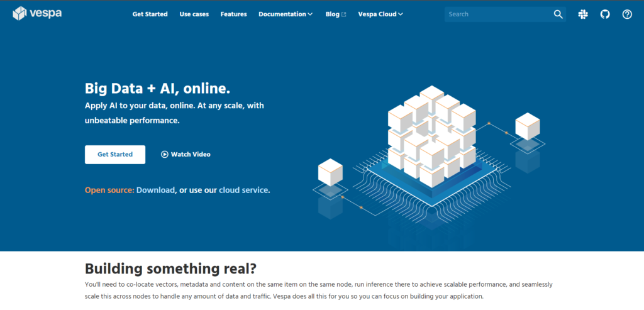
Task: Open the Blog navigation link
Action: pyautogui.click(x=332, y=14)
